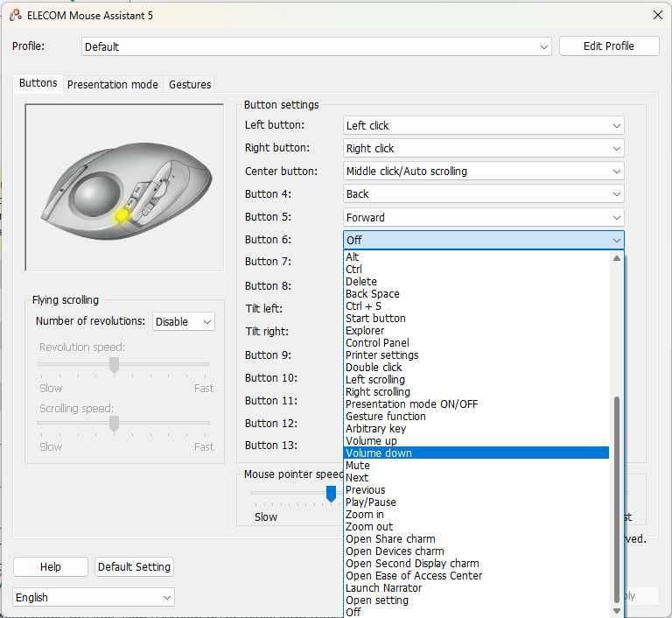
Task: Click the Revolution speed slider handle
Action: click(114, 365)
